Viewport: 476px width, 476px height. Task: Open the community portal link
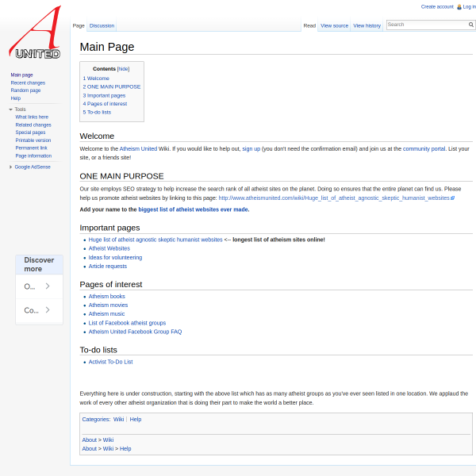424,149
